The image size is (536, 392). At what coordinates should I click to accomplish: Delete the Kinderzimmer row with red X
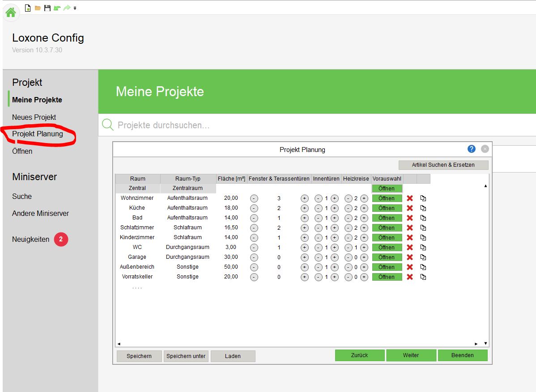(x=410, y=238)
